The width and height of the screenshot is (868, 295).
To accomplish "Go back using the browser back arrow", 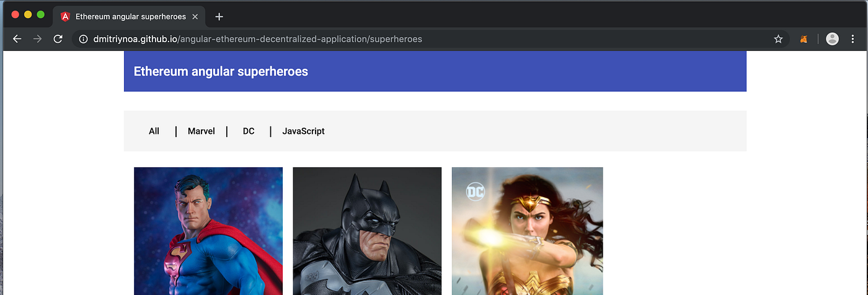I will point(17,39).
